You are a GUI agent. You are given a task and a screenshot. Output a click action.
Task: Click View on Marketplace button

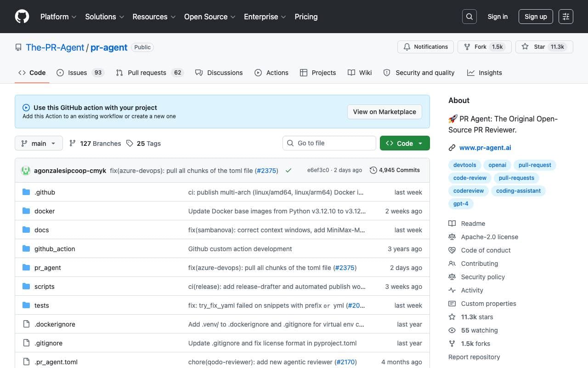(x=384, y=112)
